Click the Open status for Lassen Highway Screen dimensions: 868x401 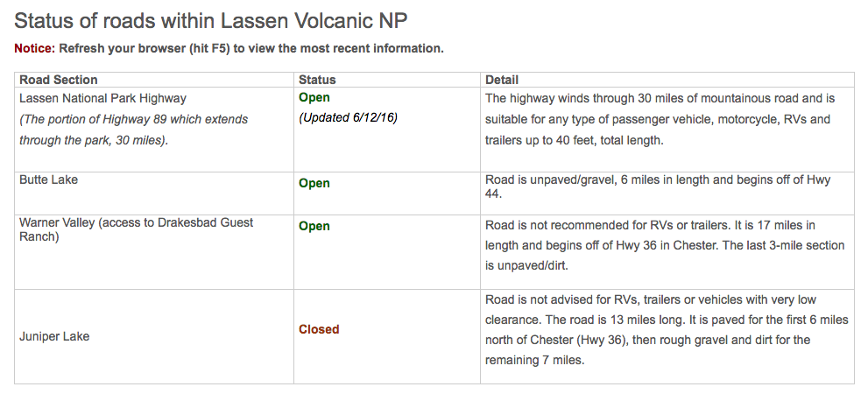point(314,98)
